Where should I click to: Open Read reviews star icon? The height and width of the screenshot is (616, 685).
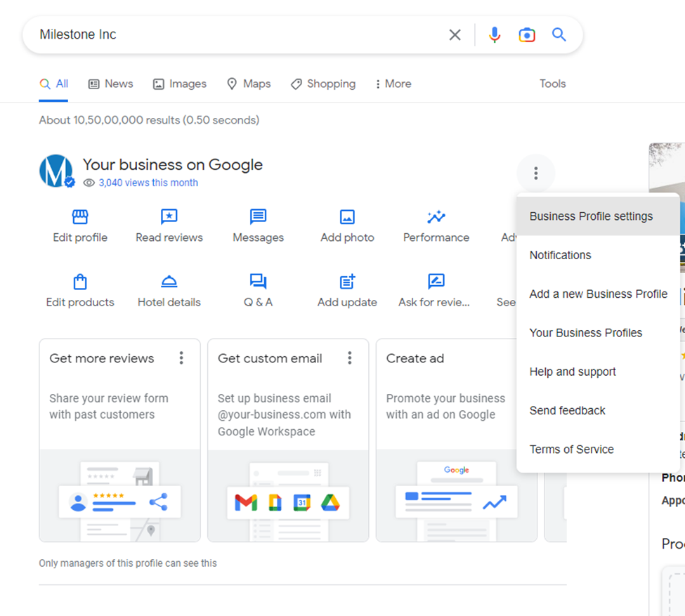click(x=169, y=217)
